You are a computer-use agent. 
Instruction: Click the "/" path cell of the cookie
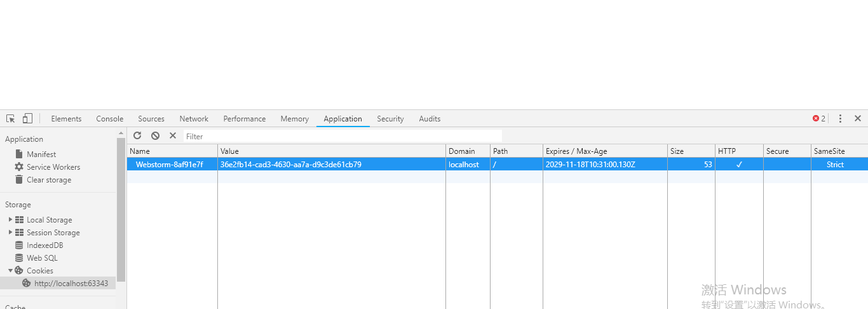pos(517,164)
